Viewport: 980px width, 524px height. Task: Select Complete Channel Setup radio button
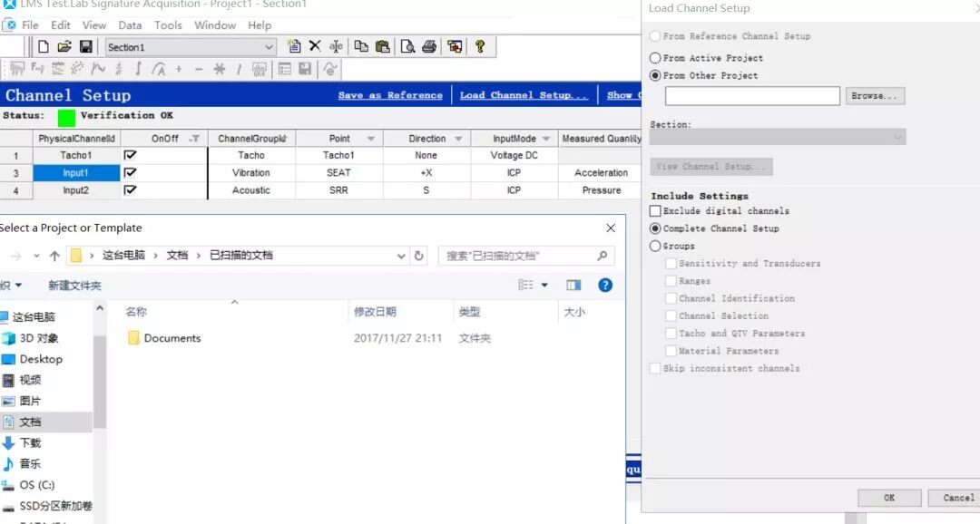click(x=655, y=228)
